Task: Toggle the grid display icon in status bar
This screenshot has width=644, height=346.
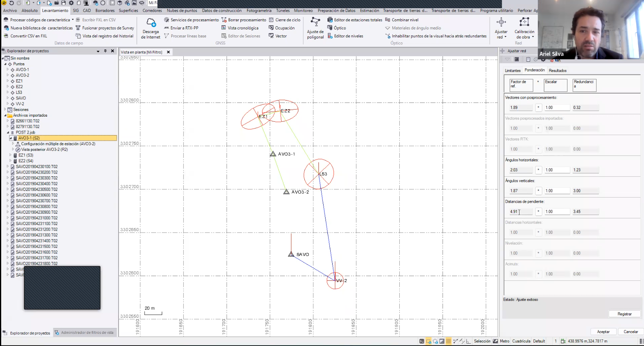Action: 448,341
